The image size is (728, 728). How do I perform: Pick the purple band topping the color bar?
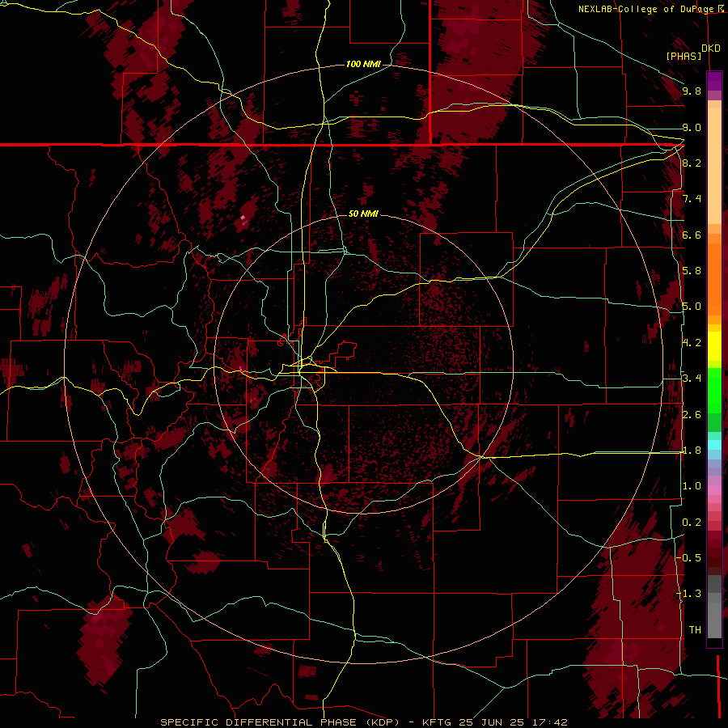tap(714, 81)
